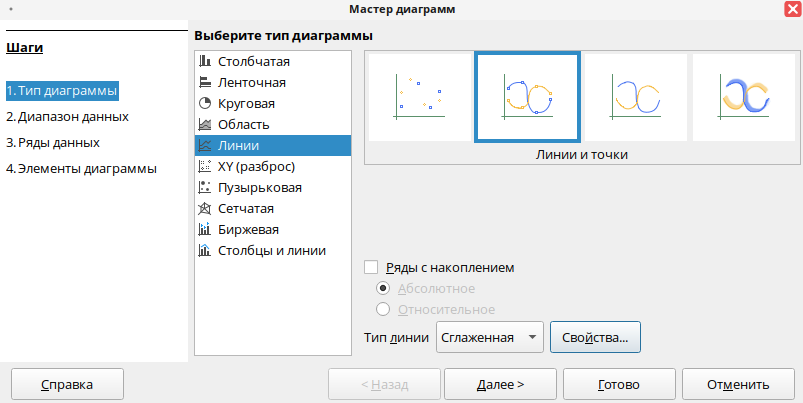The height and width of the screenshot is (403, 803).
Task: Select the 3D lines subtype thumbnail
Action: point(743,97)
